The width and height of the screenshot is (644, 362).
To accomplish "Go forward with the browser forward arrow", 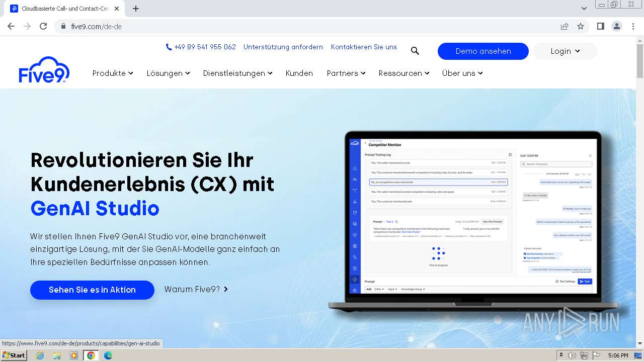I will 27,26.
